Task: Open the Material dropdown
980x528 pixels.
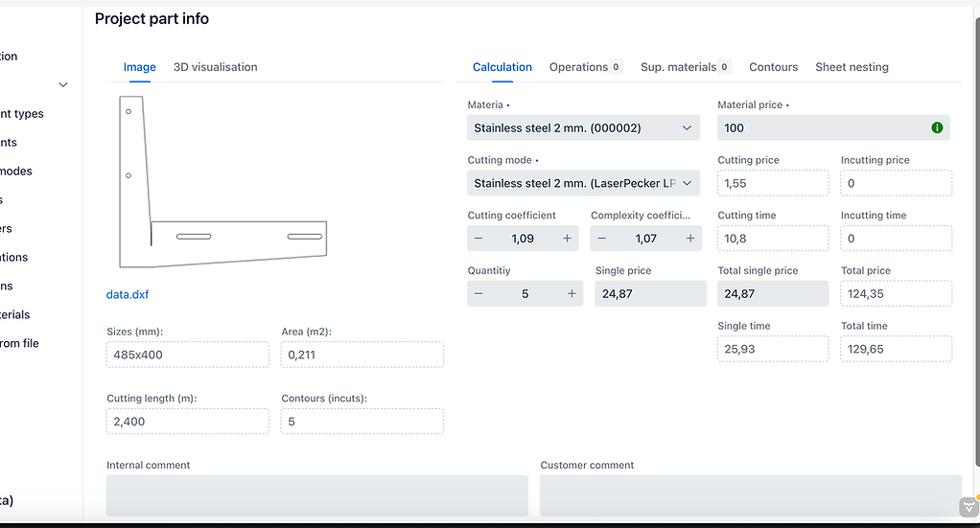Action: [583, 127]
